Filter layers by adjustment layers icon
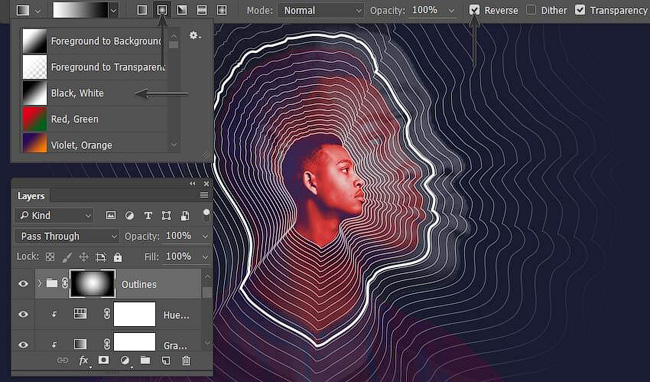The width and height of the screenshot is (650, 382). [129, 215]
